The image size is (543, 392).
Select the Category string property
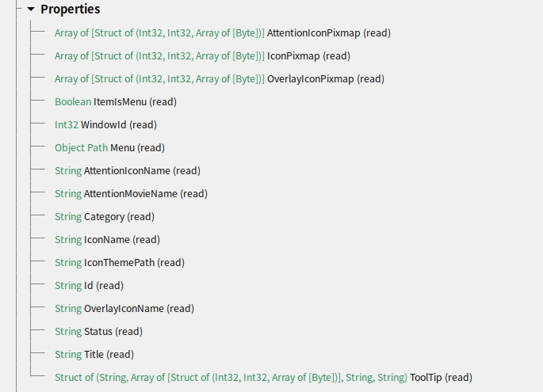pos(104,217)
